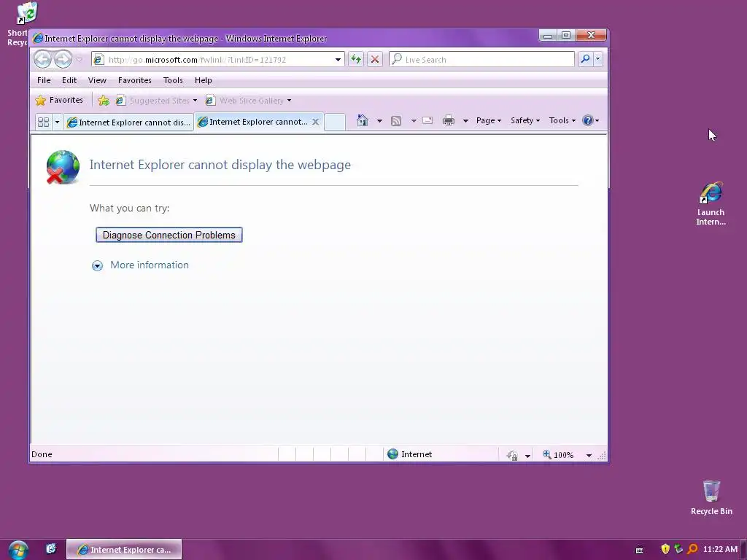The image size is (747, 560).
Task: Click the keyboard tray icon
Action: pos(639,550)
